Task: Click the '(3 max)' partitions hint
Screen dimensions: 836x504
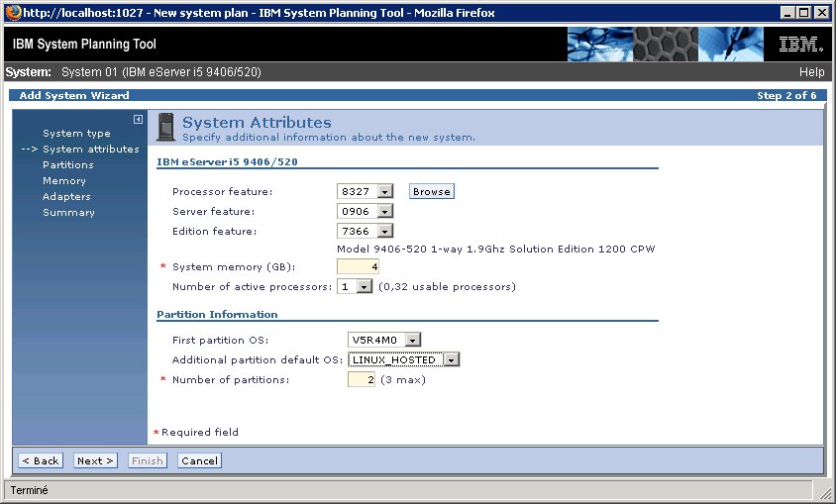Action: point(403,380)
